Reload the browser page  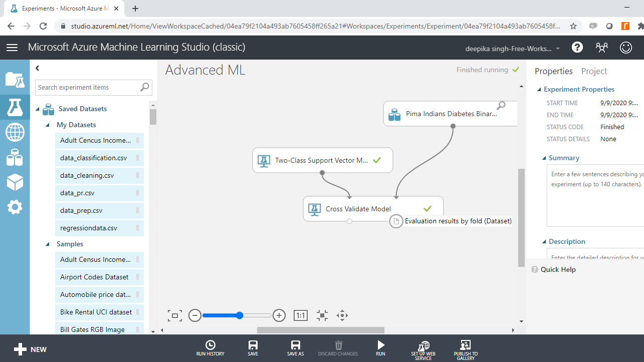(x=43, y=26)
